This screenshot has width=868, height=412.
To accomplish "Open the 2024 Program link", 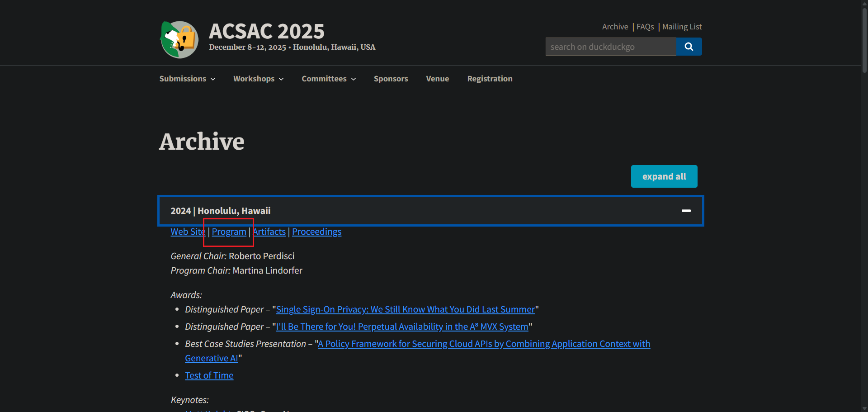I will coord(229,232).
